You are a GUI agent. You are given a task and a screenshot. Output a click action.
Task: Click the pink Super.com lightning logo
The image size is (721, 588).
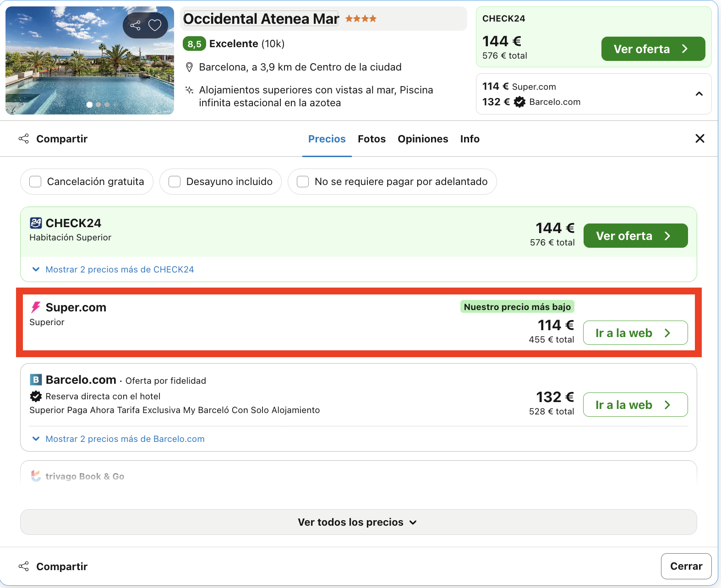pos(36,307)
